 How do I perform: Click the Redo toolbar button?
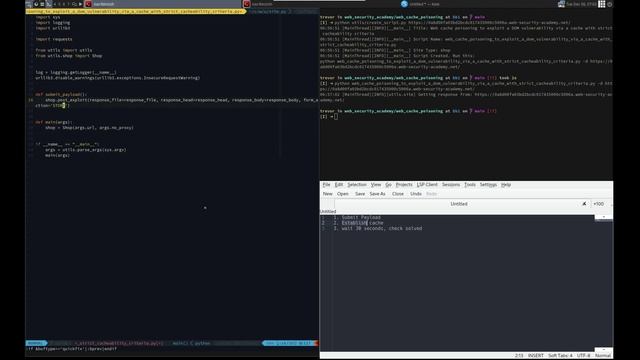tap(431, 194)
